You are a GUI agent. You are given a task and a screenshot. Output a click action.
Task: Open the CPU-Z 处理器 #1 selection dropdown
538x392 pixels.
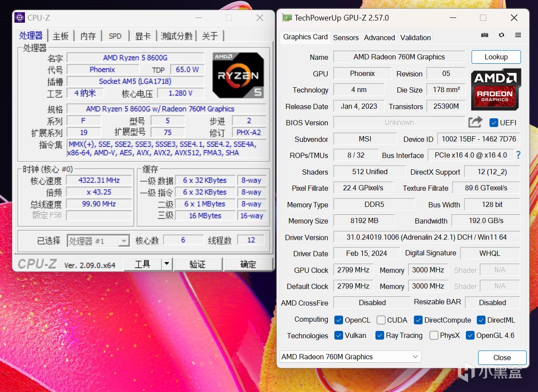(x=98, y=241)
